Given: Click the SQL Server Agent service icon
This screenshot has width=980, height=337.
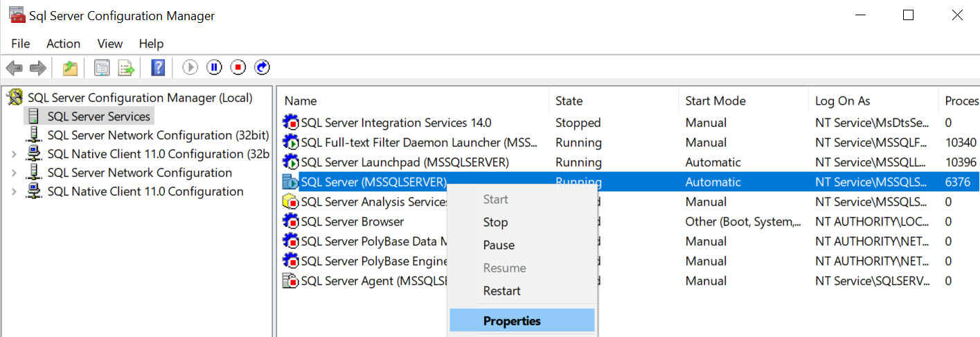Looking at the screenshot, I should [291, 281].
